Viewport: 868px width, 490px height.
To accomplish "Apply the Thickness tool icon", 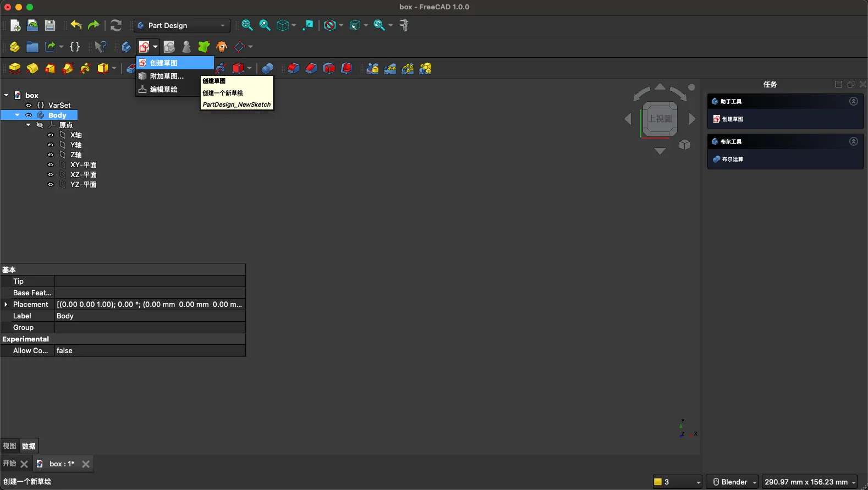I will click(x=347, y=68).
